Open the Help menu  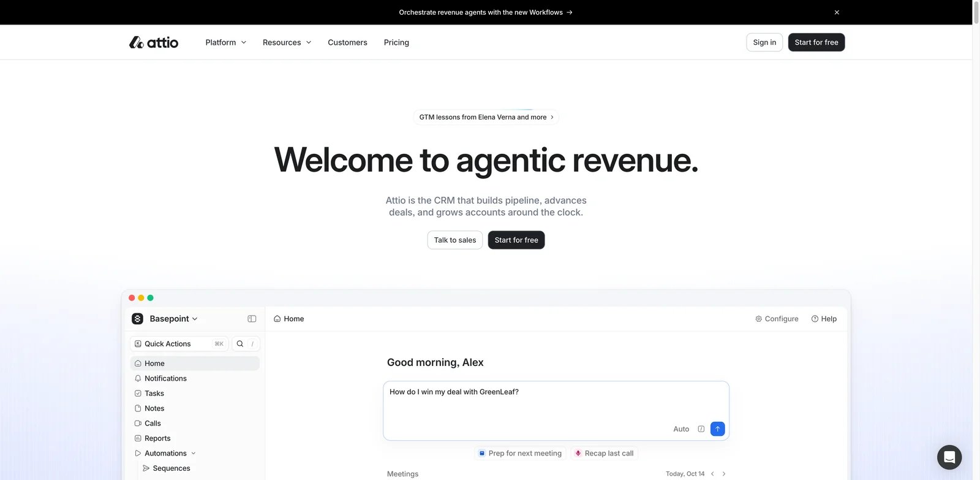[824, 319]
